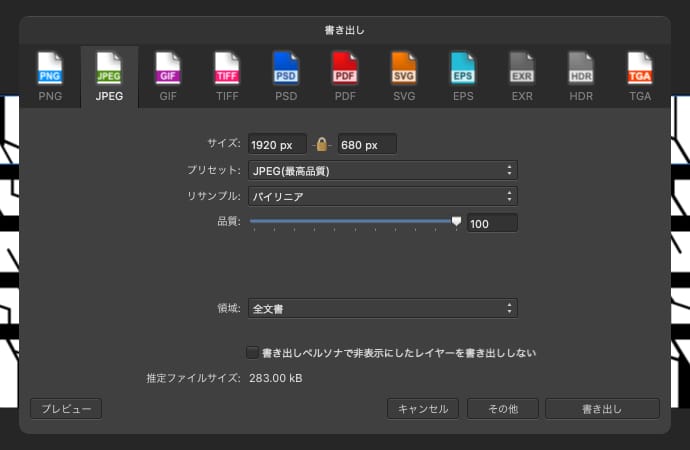Image resolution: width=690 pixels, height=450 pixels.
Task: Open the プリセット dropdown
Action: pos(383,171)
